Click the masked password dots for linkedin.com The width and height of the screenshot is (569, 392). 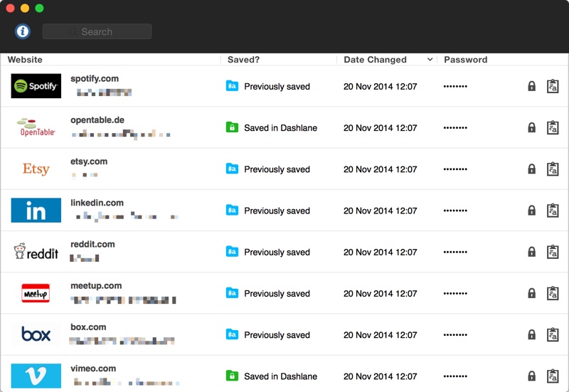pos(455,211)
